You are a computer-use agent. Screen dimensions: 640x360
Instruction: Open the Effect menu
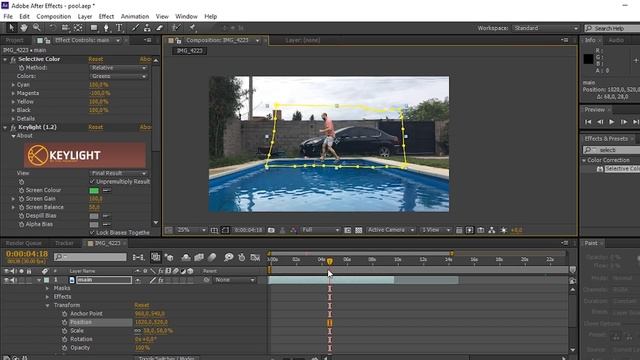click(106, 16)
